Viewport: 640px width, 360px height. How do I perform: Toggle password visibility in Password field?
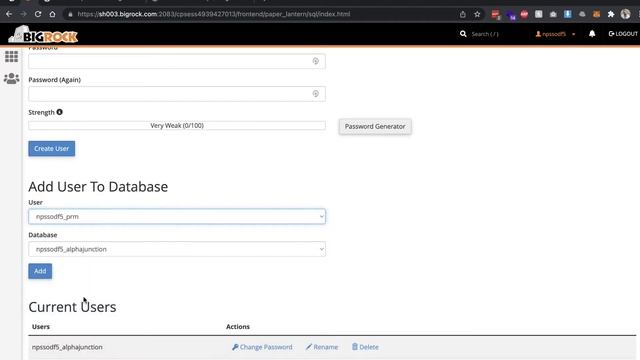coord(316,61)
